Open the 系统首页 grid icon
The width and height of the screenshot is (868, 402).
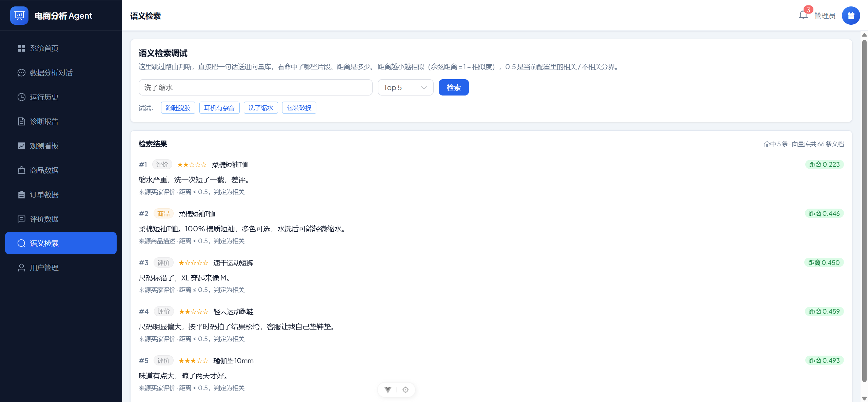21,48
